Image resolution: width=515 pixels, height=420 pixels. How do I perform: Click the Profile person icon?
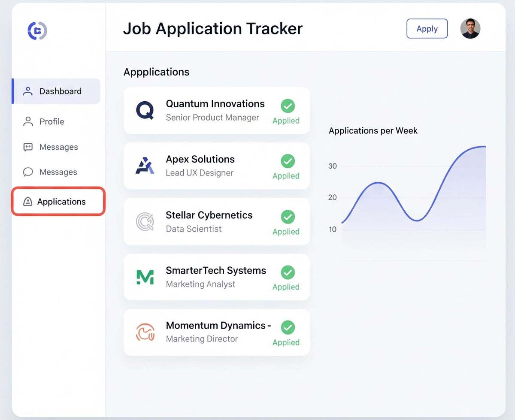coord(28,121)
